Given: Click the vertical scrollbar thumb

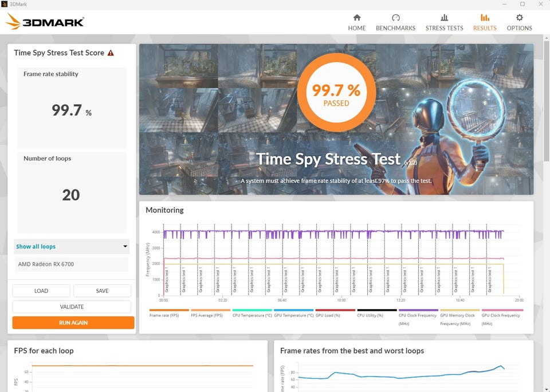Looking at the screenshot, I should point(547,102).
